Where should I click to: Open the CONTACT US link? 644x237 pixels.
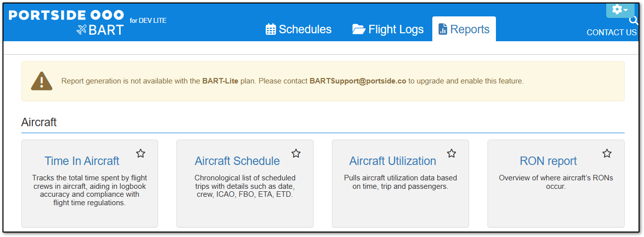(x=611, y=33)
